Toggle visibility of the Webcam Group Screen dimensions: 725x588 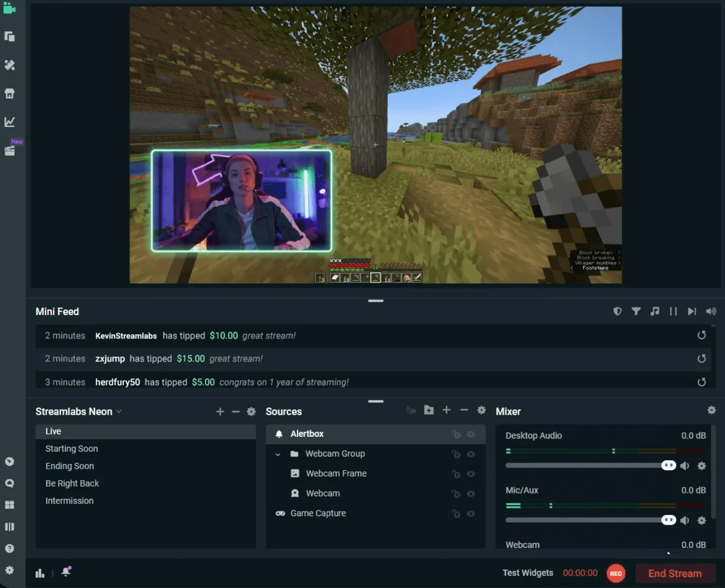coord(471,454)
